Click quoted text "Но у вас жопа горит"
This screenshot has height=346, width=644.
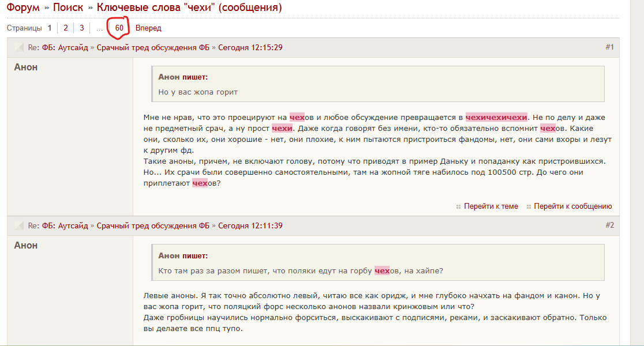tap(198, 92)
